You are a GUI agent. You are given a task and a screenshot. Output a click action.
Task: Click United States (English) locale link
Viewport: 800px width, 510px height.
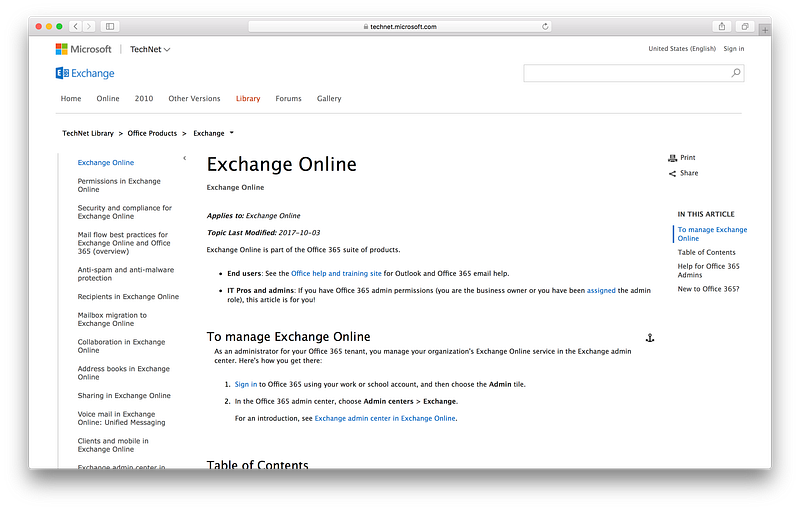(x=682, y=49)
